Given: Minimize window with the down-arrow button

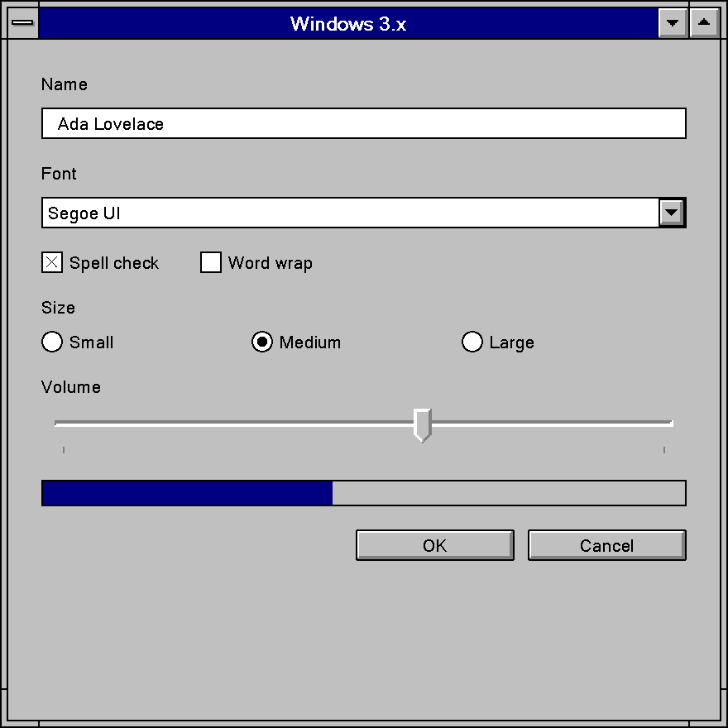Looking at the screenshot, I should pos(672,23).
